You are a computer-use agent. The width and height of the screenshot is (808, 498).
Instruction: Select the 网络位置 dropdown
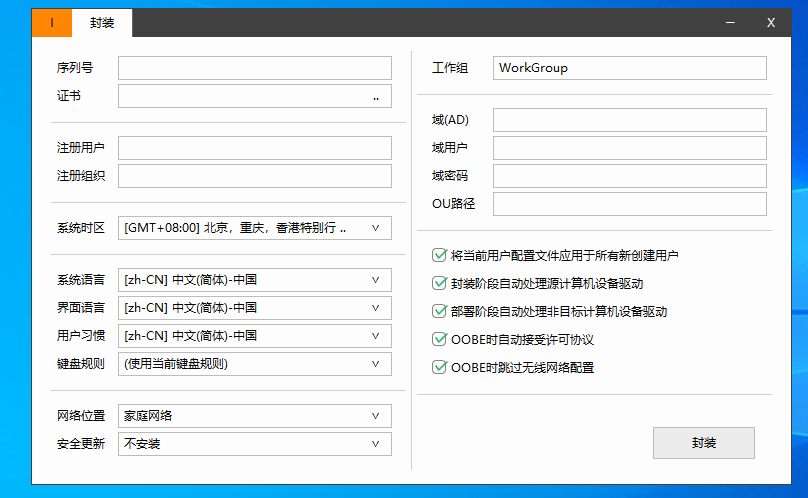coord(254,416)
